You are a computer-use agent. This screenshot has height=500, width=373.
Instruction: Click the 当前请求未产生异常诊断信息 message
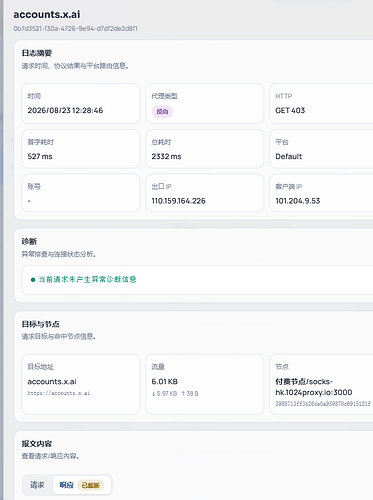click(87, 279)
